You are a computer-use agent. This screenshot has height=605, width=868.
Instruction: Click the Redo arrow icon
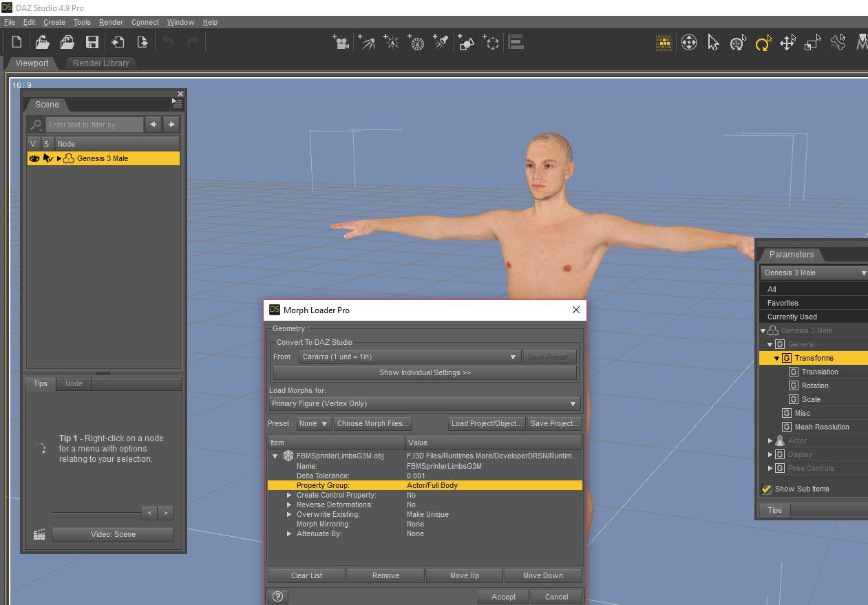pos(193,42)
